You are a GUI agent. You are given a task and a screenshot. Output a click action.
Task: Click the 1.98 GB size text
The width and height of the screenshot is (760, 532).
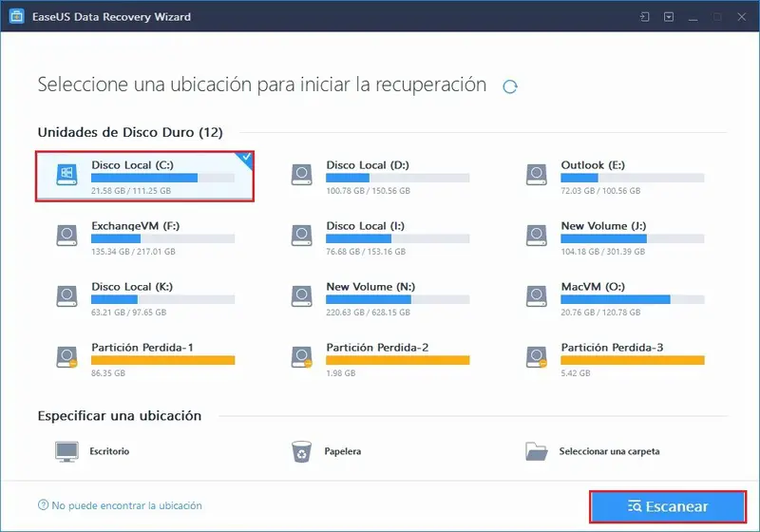(x=341, y=373)
